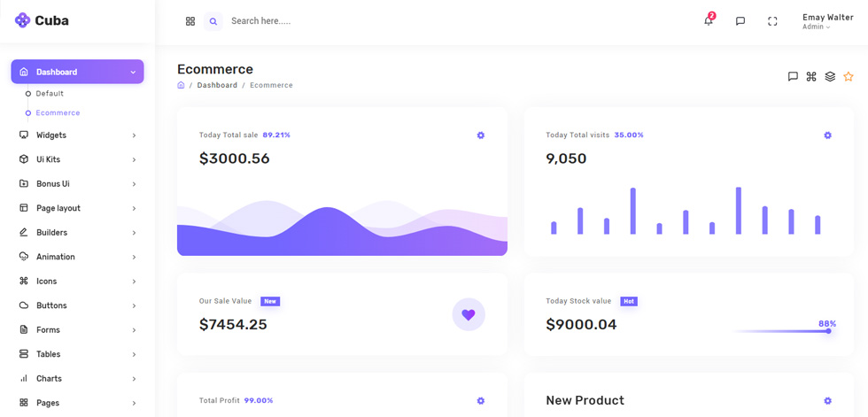This screenshot has height=417, width=868.
Task: Select the Dashboard menu item
Action: 78,72
